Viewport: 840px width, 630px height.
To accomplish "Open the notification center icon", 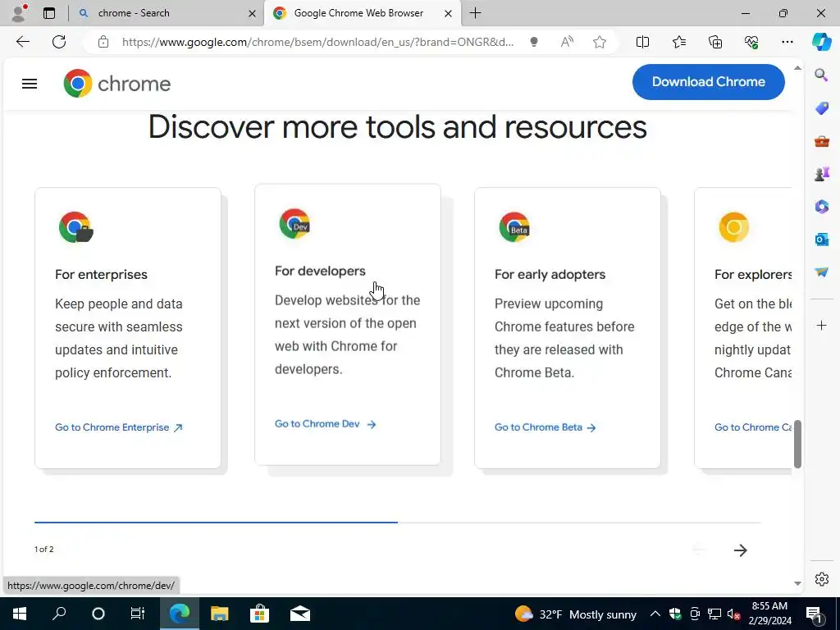I will (815, 614).
